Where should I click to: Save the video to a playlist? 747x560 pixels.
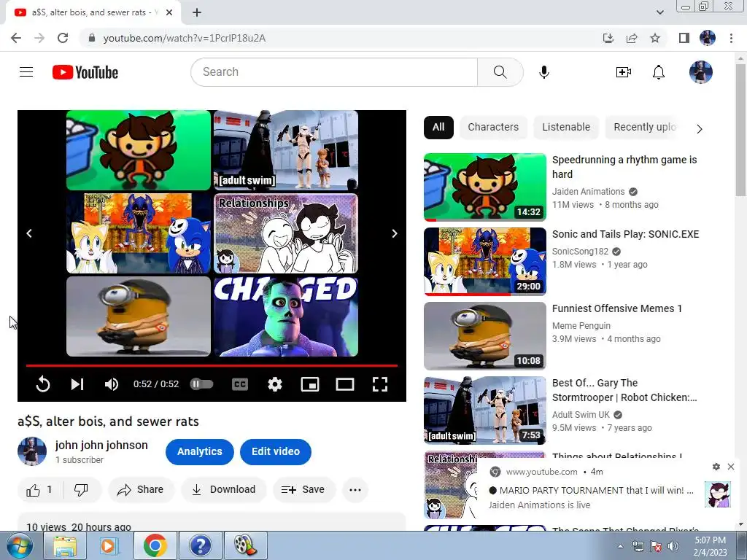coord(303,489)
